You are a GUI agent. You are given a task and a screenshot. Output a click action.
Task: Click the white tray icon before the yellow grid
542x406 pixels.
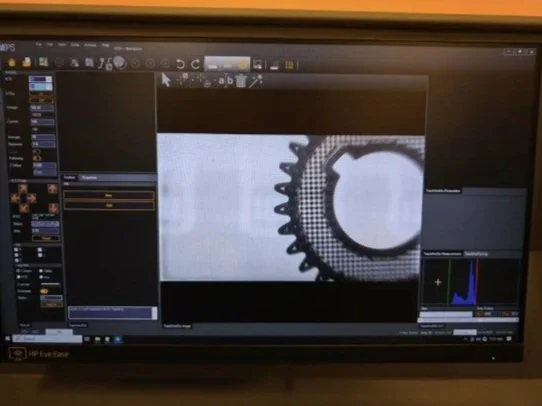pyautogui.click(x=274, y=66)
